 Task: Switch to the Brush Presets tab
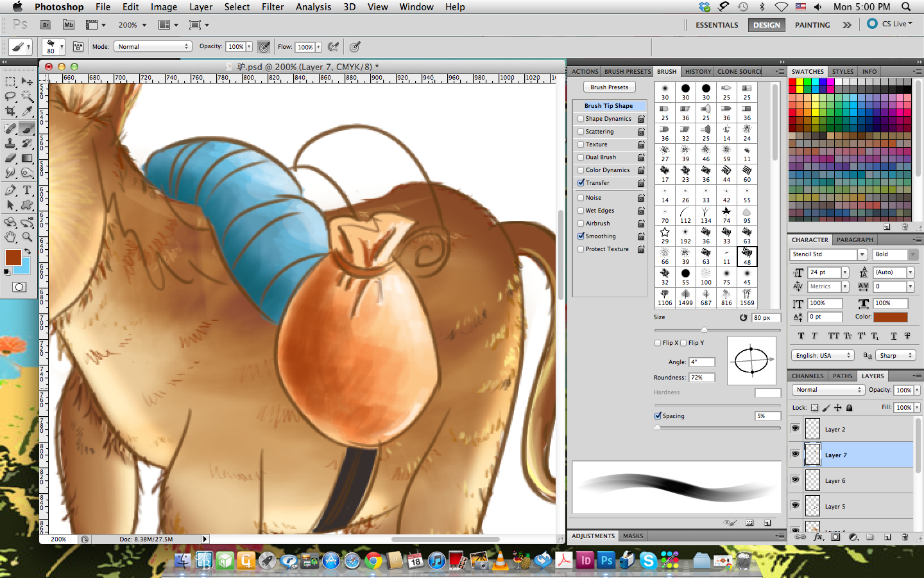[628, 72]
